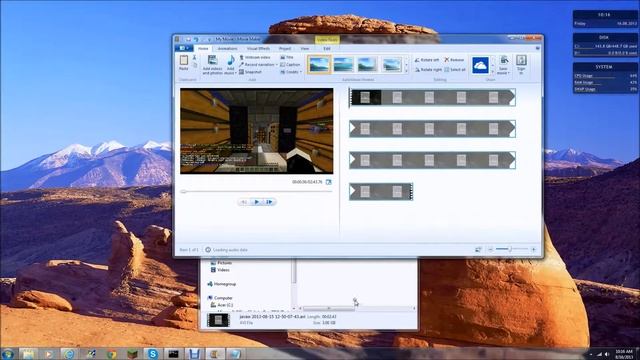Click the Next frame button

269,202
